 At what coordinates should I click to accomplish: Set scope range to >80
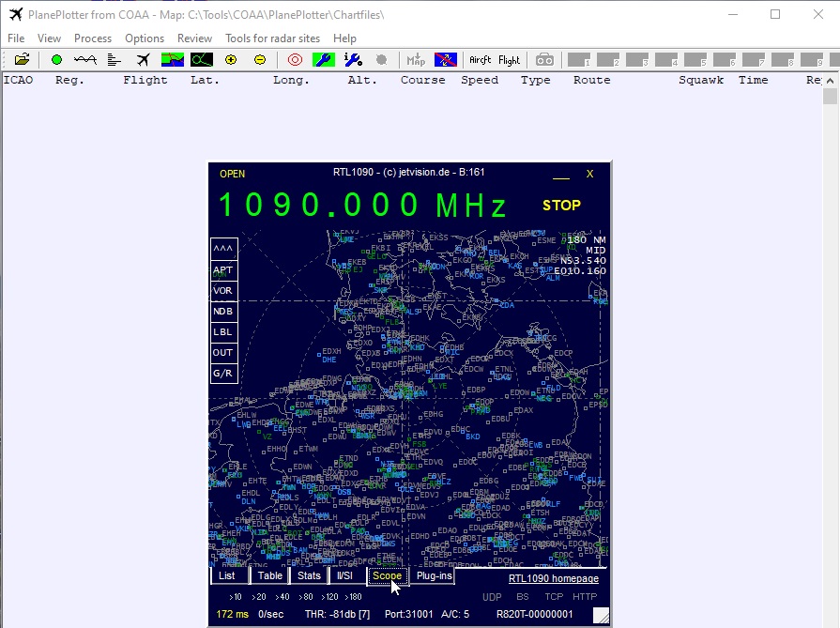click(305, 597)
